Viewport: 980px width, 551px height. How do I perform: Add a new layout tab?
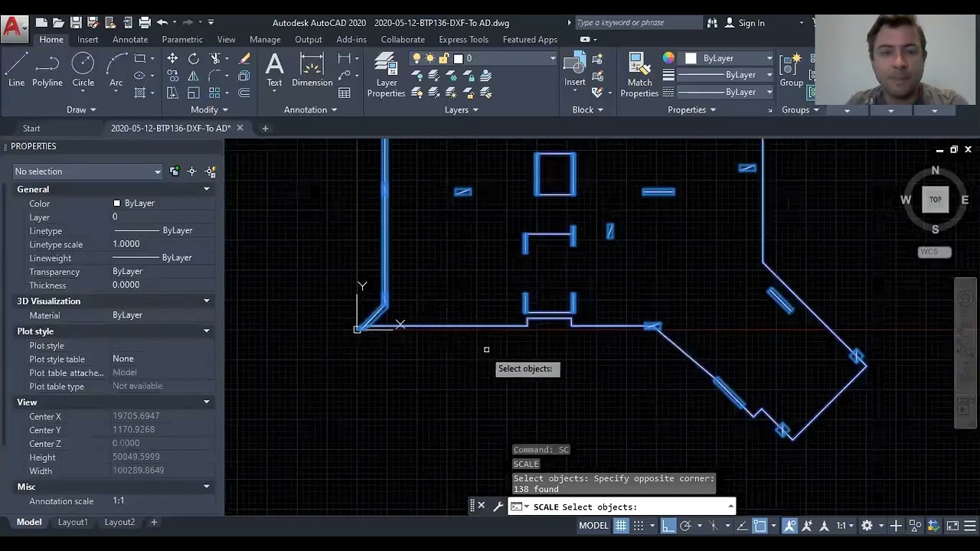(154, 522)
